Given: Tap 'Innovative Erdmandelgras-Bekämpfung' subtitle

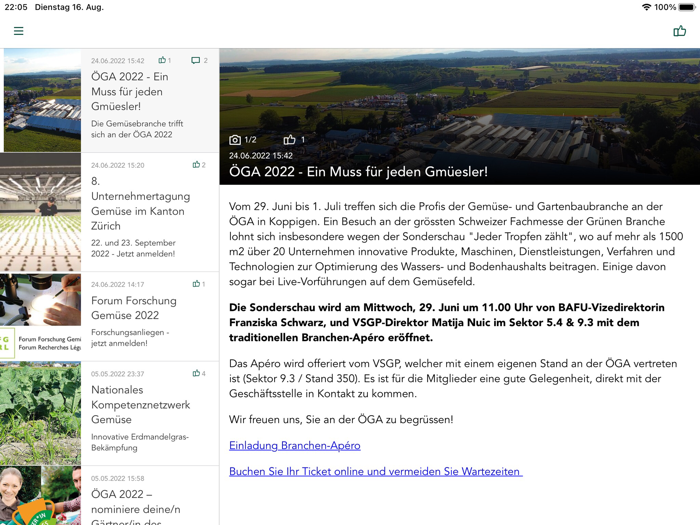Looking at the screenshot, I should (x=140, y=442).
